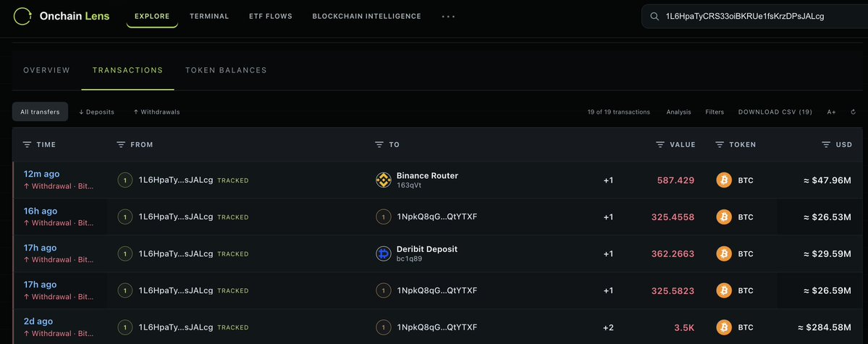Click the 19 of 19 transactions text
Screen dimensions: 868x344
click(x=619, y=112)
